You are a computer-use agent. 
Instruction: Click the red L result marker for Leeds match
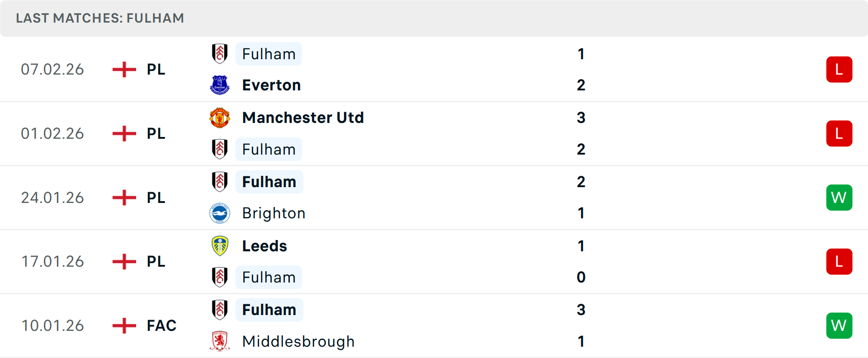[839, 261]
